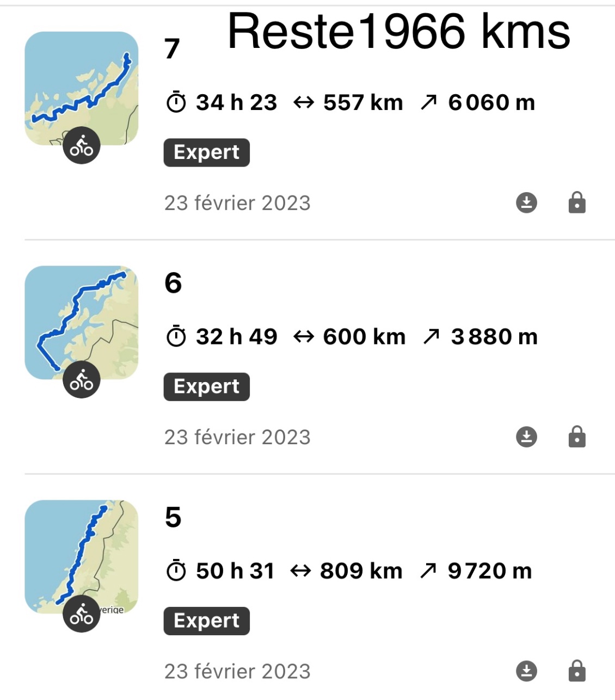615x700 pixels.
Task: Open the map thumbnail of tour 5
Action: click(x=82, y=556)
